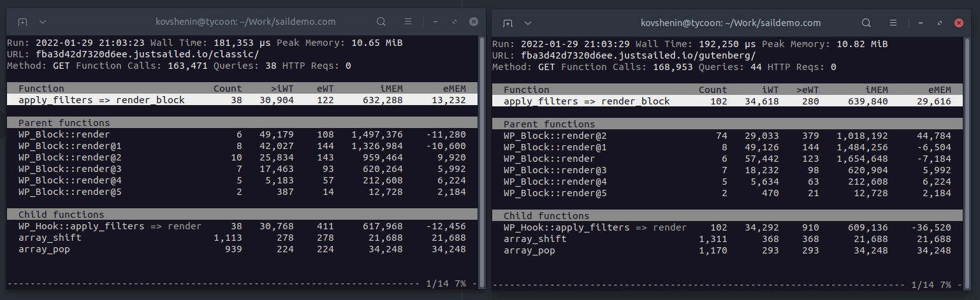Image resolution: width=980 pixels, height=300 pixels.
Task: Click the search icon in the classic-URL terminal
Action: tap(381, 22)
